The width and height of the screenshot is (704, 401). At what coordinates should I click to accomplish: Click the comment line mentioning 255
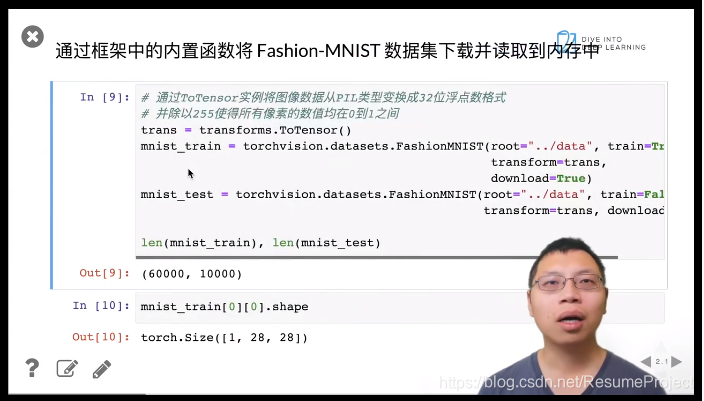[270, 114]
